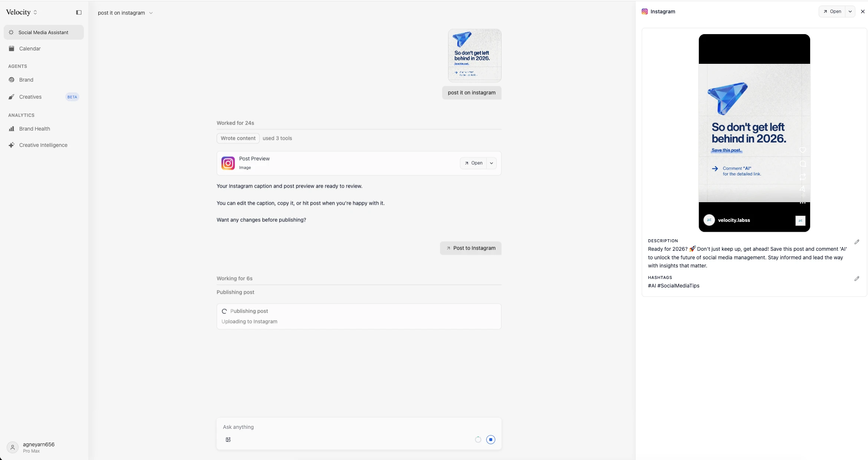Click the small audio thumbnail in preview

point(800,221)
